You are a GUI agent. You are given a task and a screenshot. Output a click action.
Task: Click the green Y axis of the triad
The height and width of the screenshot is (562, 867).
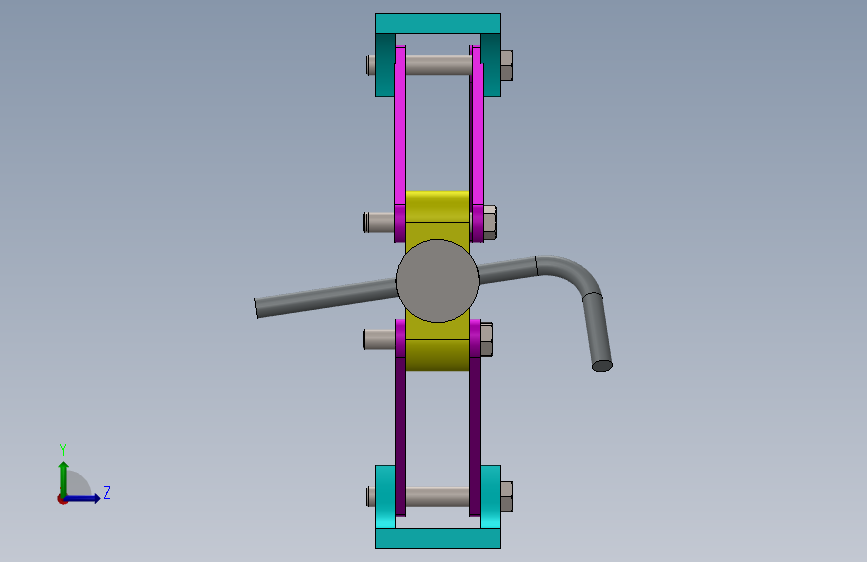pos(64,478)
